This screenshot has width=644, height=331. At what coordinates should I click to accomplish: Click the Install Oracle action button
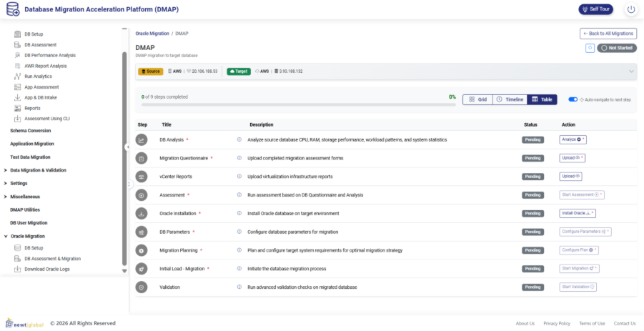(x=577, y=214)
